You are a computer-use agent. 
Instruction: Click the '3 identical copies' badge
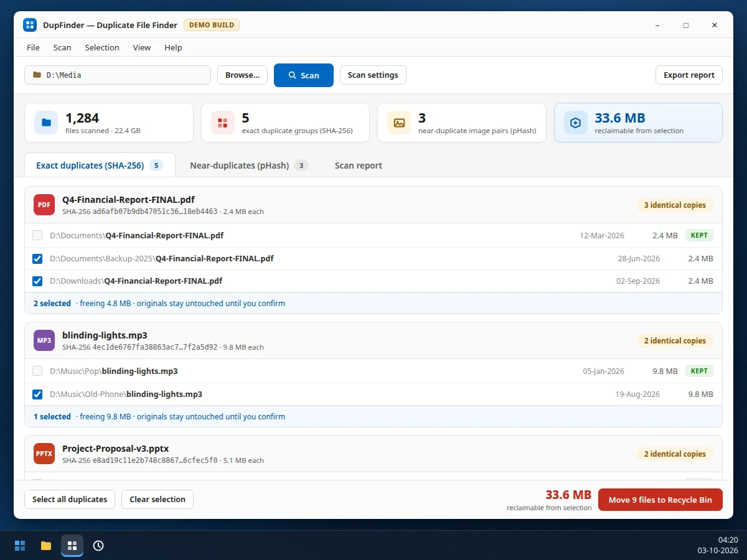(x=675, y=205)
